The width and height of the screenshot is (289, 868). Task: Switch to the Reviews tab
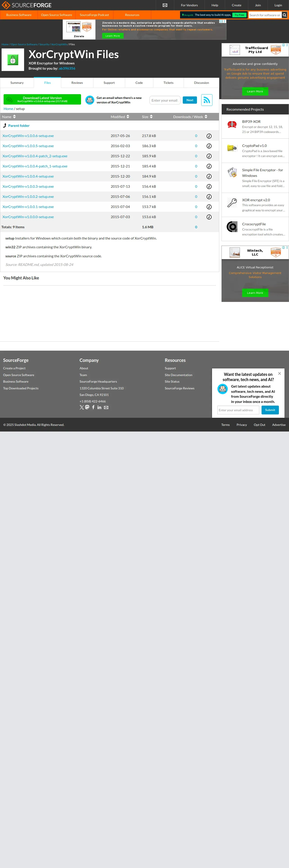coord(77,82)
